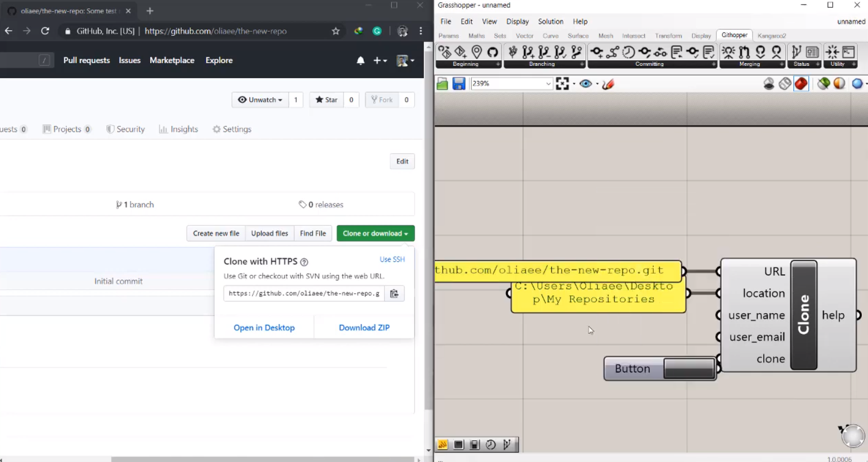Select the clock history icon in Committing group

coord(629,52)
